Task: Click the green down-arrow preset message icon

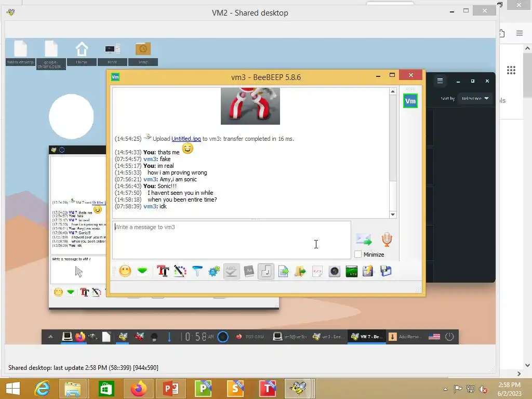Action: [x=142, y=271]
